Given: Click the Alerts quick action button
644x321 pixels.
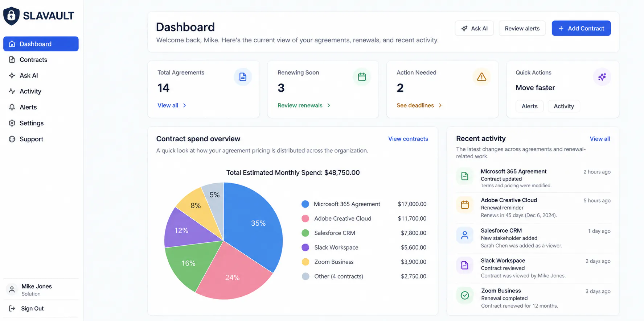Looking at the screenshot, I should pyautogui.click(x=530, y=106).
